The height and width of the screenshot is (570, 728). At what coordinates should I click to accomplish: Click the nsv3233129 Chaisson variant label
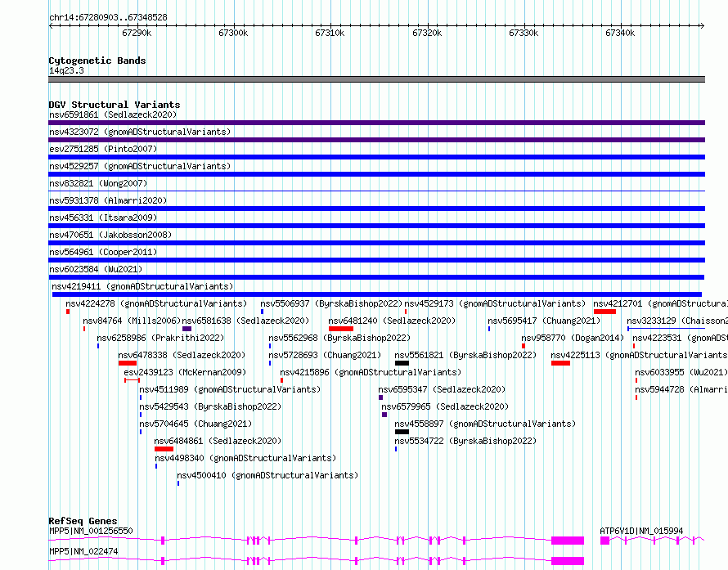677,321
